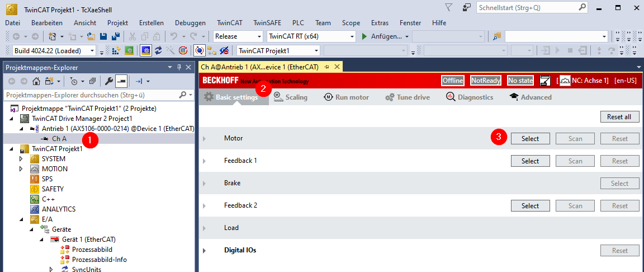The image size is (644, 272).
Task: Open the TwinCAT menu
Action: pyautogui.click(x=229, y=23)
